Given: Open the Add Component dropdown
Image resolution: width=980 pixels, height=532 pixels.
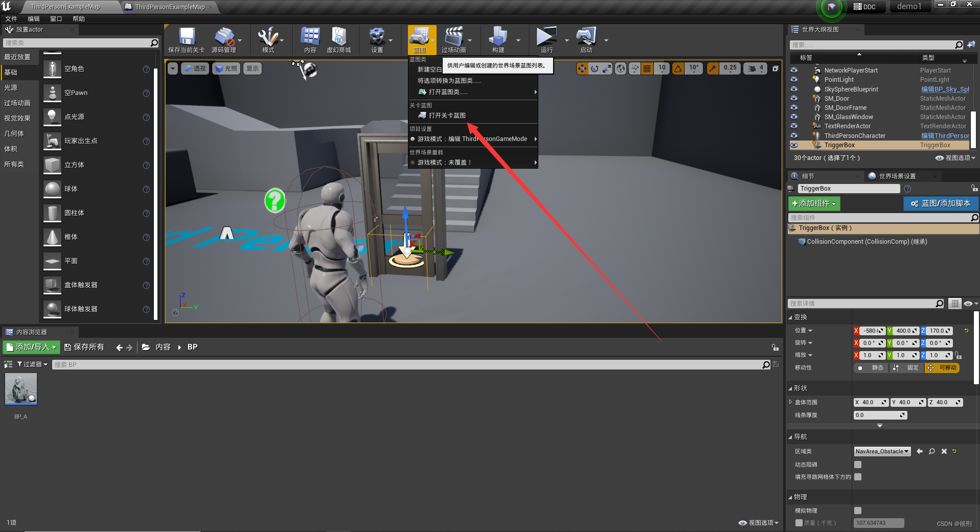Looking at the screenshot, I should (814, 203).
